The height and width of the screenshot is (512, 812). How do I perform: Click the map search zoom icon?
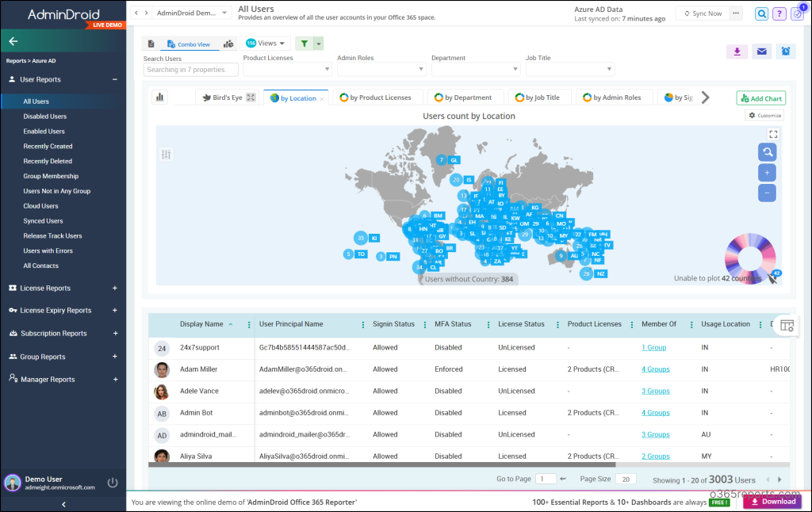(x=767, y=152)
